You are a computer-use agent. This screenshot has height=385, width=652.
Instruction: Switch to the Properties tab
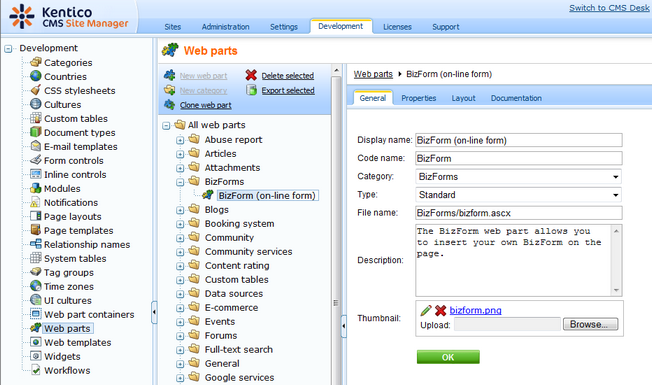[418, 98]
